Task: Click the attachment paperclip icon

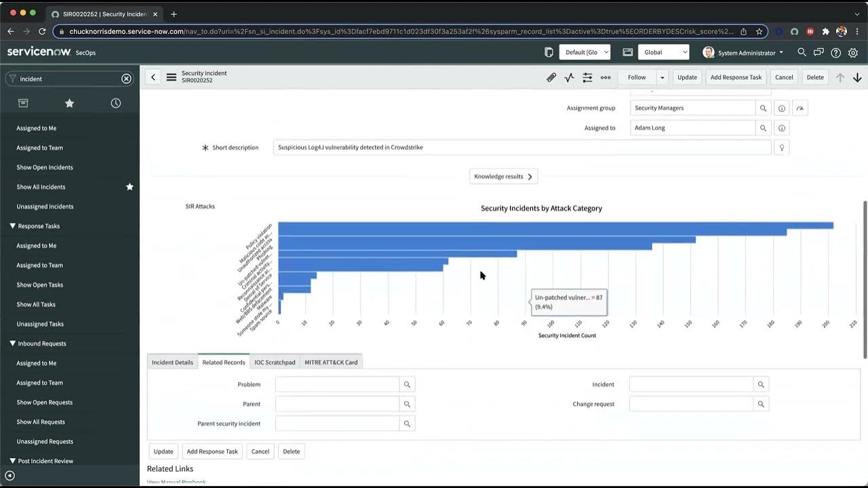Action: pos(551,77)
